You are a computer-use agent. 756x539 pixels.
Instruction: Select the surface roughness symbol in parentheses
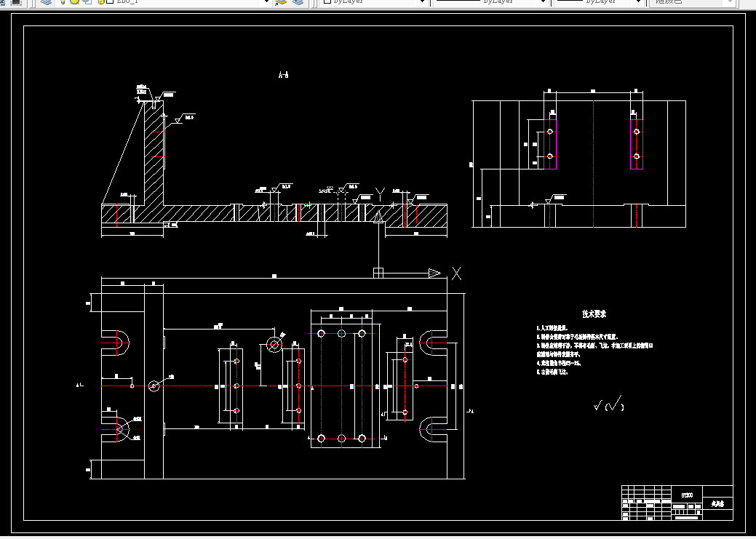click(614, 404)
